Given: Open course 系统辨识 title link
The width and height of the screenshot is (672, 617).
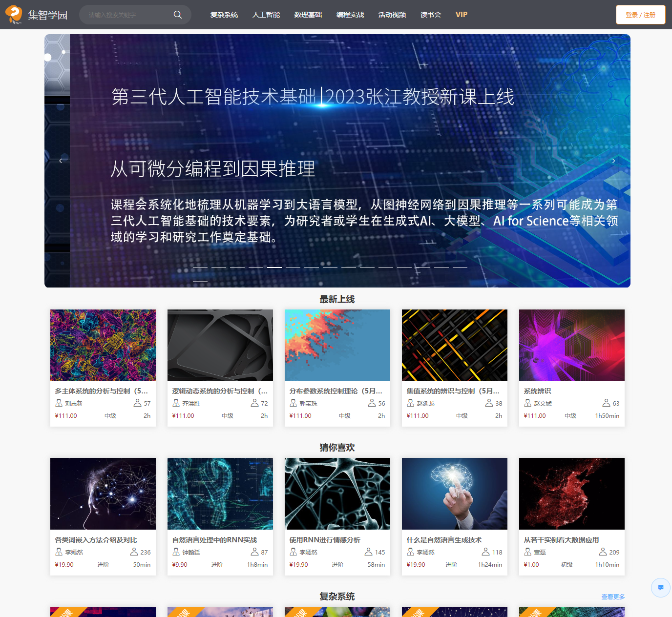Looking at the screenshot, I should pyautogui.click(x=537, y=391).
